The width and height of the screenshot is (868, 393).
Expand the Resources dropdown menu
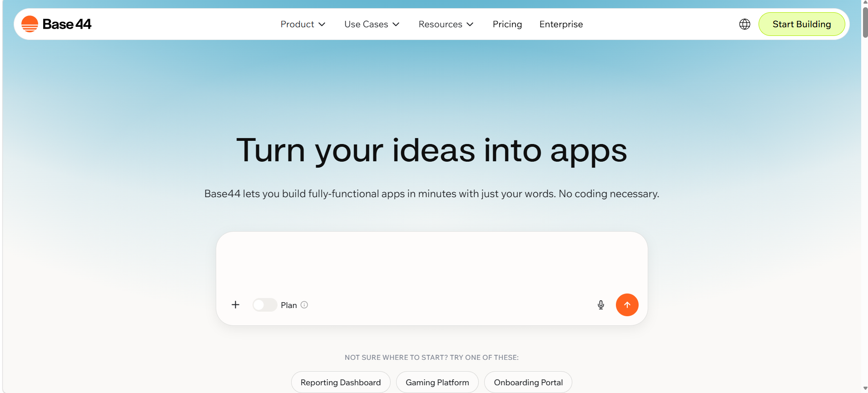pos(446,24)
